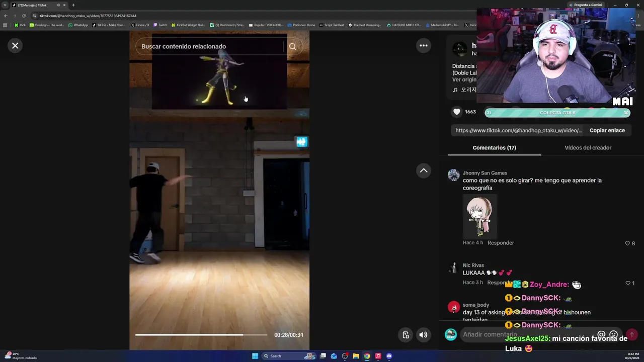Click some_body's red avatar

point(453,307)
